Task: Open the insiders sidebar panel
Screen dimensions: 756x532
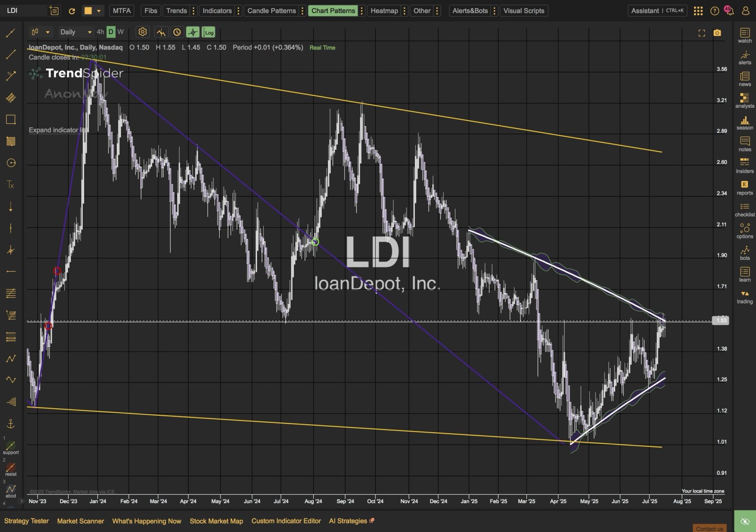Action: (745, 166)
